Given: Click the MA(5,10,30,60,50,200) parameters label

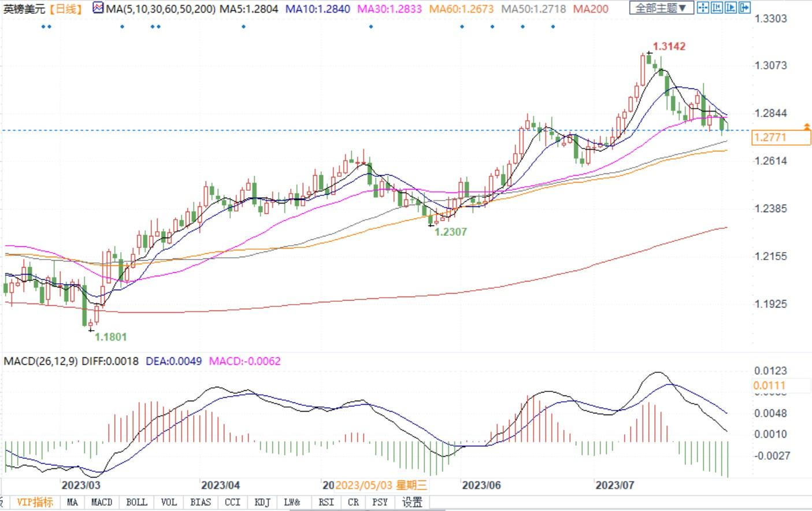Looking at the screenshot, I should click(161, 9).
